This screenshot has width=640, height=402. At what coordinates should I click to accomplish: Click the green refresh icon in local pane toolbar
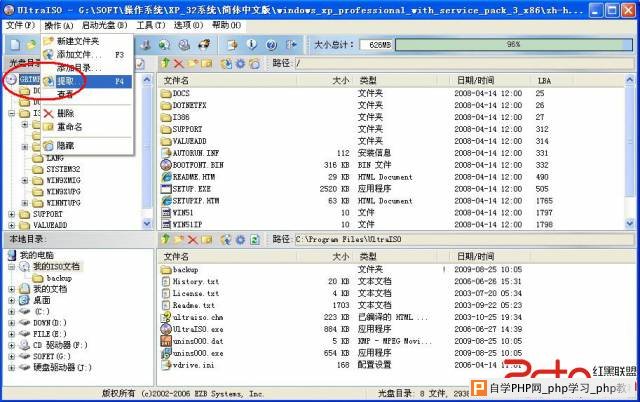click(x=255, y=240)
